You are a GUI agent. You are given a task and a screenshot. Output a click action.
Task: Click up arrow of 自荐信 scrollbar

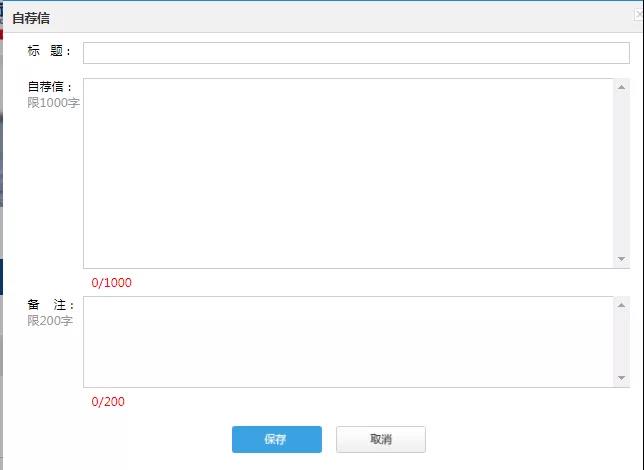point(621,87)
